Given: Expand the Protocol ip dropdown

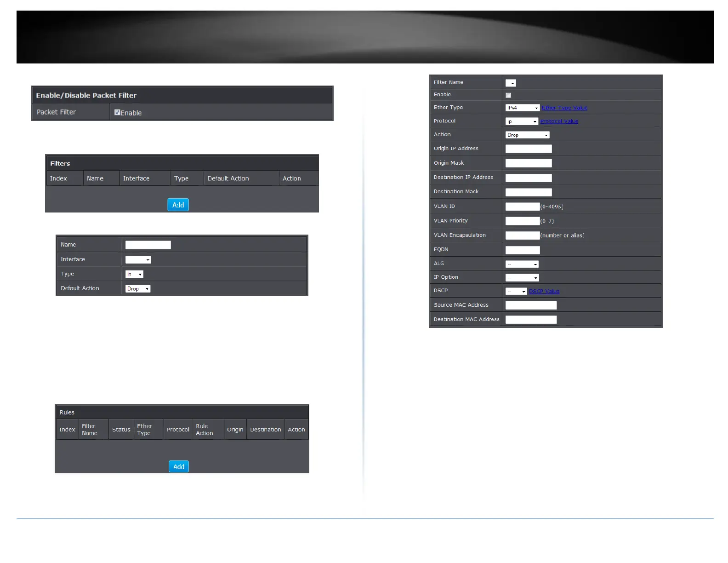Looking at the screenshot, I should point(522,121).
